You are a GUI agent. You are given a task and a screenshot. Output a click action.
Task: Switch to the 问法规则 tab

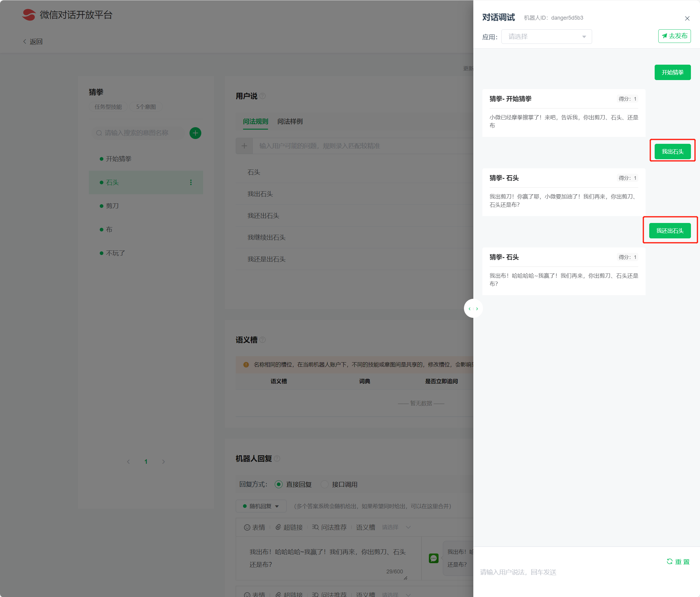point(255,121)
